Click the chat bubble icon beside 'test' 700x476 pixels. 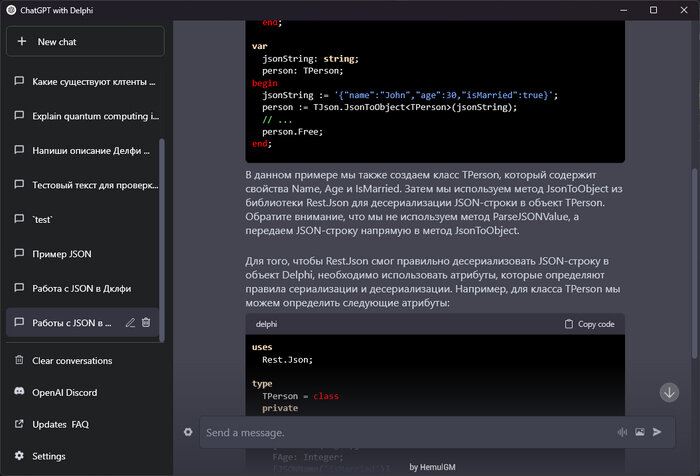pos(19,219)
